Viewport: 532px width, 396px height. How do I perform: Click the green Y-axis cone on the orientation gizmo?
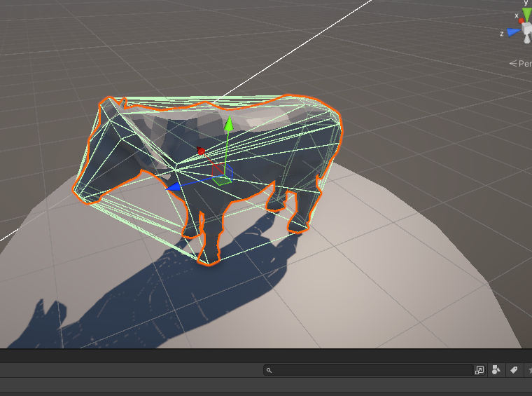coord(526,14)
